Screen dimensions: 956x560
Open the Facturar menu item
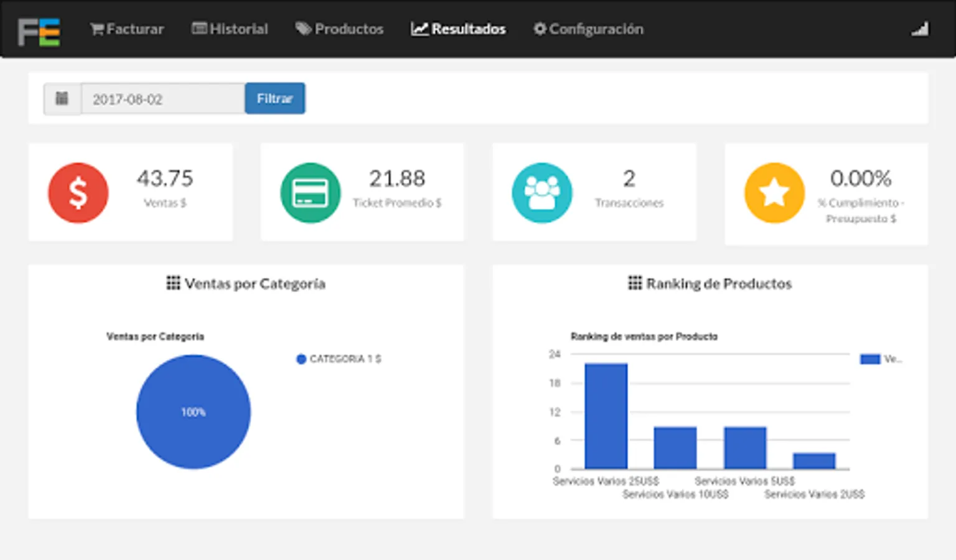(127, 29)
